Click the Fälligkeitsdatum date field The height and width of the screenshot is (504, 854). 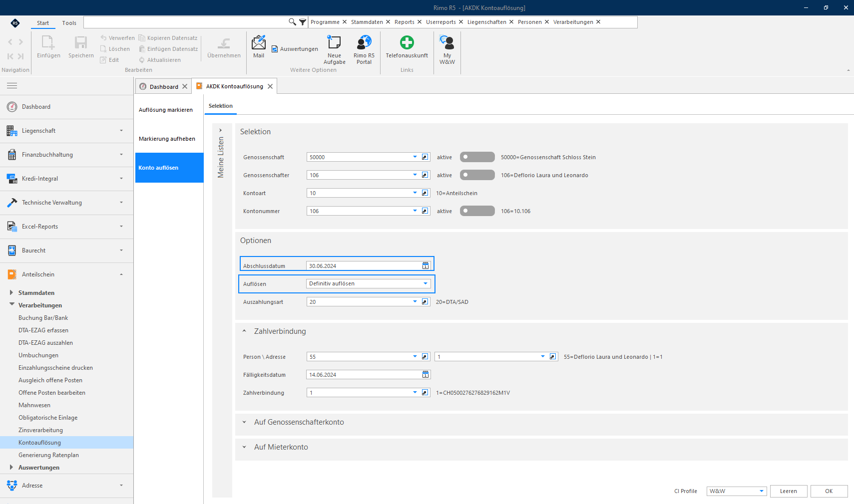[x=368, y=375]
